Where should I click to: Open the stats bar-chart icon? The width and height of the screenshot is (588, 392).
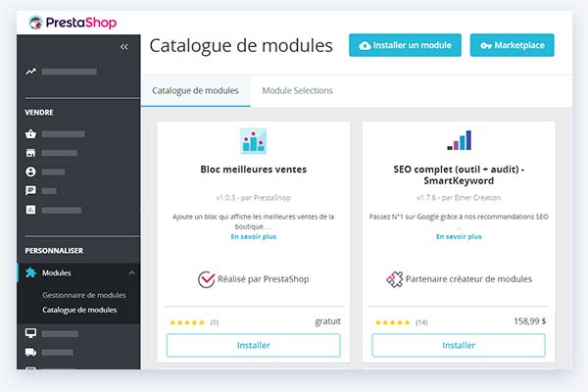[x=30, y=210]
